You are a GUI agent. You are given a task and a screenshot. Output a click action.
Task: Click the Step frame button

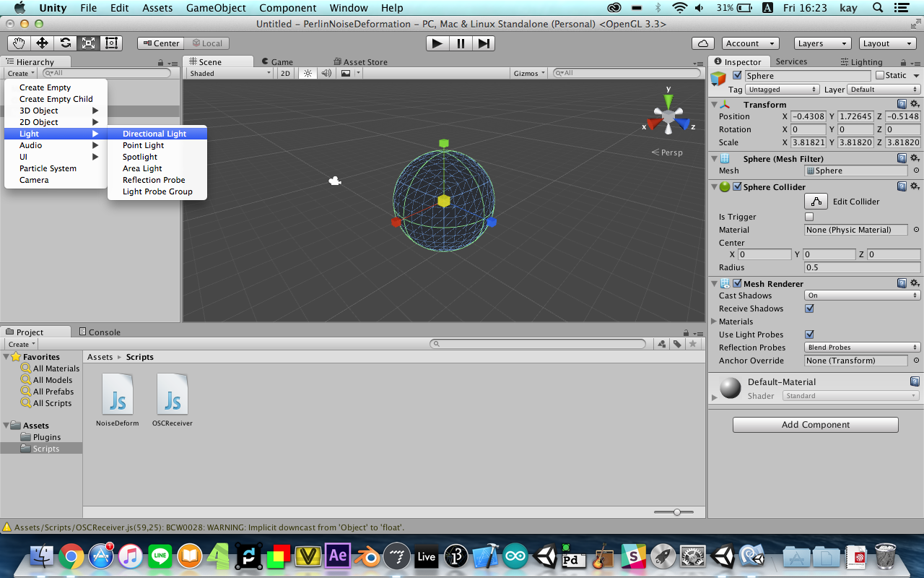[x=483, y=43]
